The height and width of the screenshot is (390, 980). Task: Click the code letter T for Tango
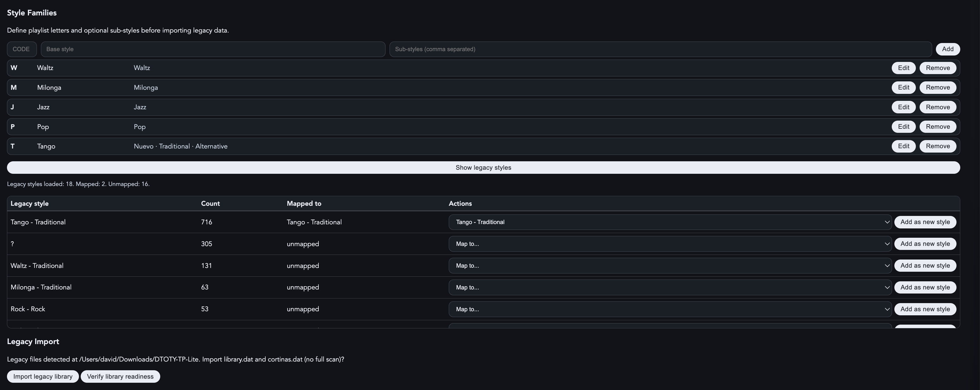(x=12, y=146)
